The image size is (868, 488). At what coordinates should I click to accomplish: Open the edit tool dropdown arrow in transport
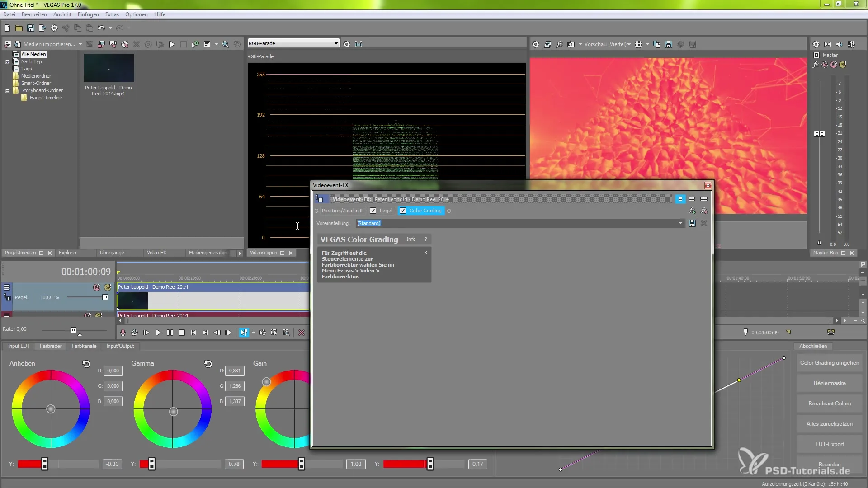tap(253, 333)
